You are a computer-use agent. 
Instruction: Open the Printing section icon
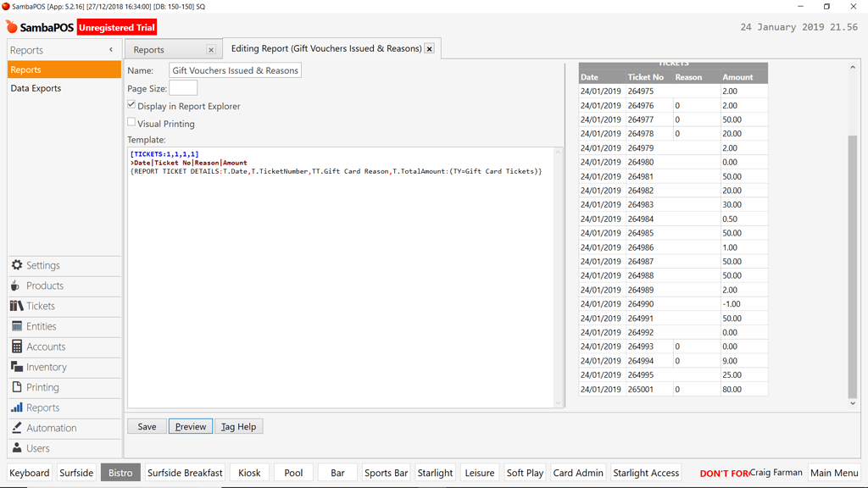pyautogui.click(x=15, y=387)
